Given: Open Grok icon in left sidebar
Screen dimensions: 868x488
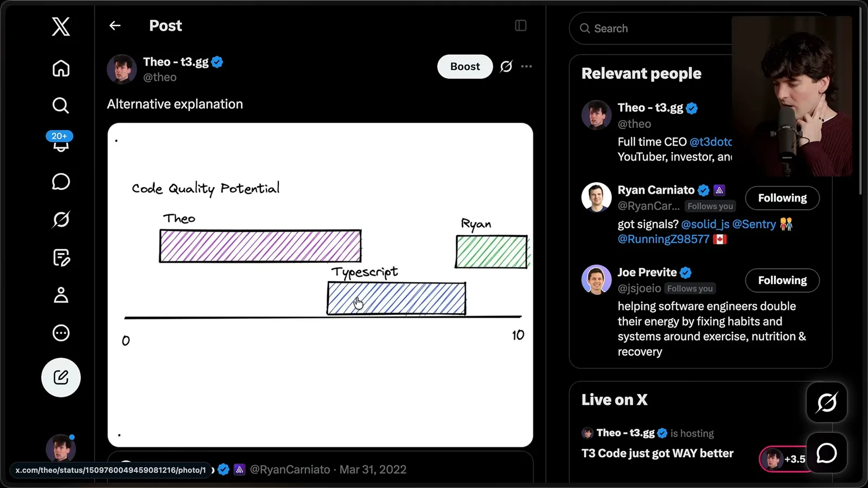Looking at the screenshot, I should [61, 220].
